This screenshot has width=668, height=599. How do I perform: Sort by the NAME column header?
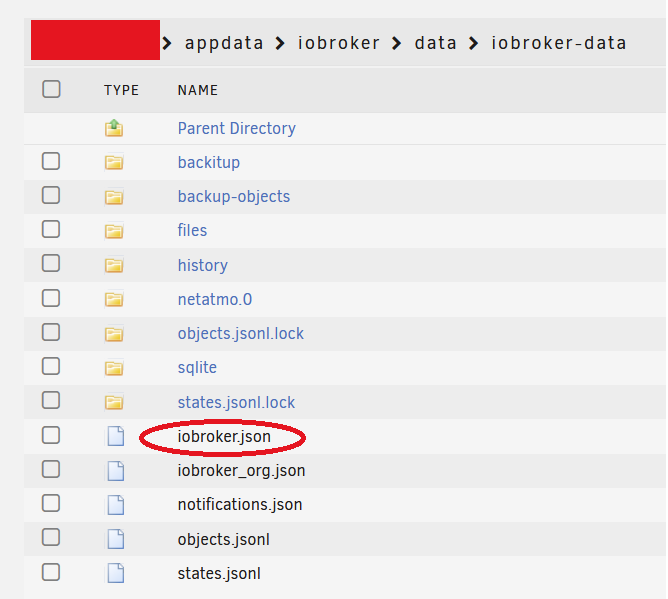[198, 90]
